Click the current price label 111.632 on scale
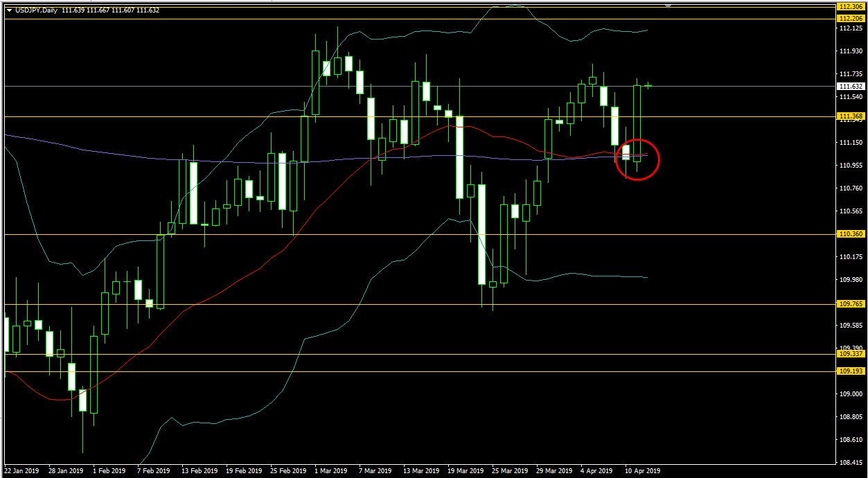The image size is (868, 478). point(850,87)
